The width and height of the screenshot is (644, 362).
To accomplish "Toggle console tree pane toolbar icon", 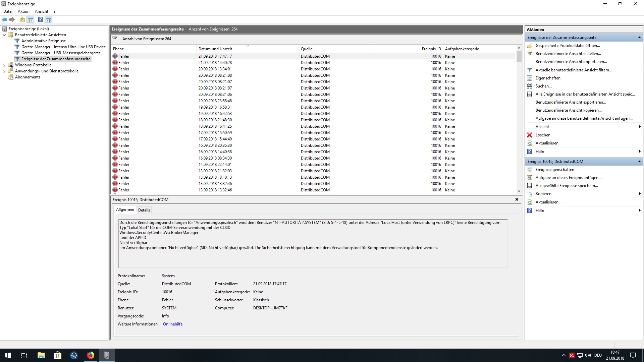I will pos(31,19).
